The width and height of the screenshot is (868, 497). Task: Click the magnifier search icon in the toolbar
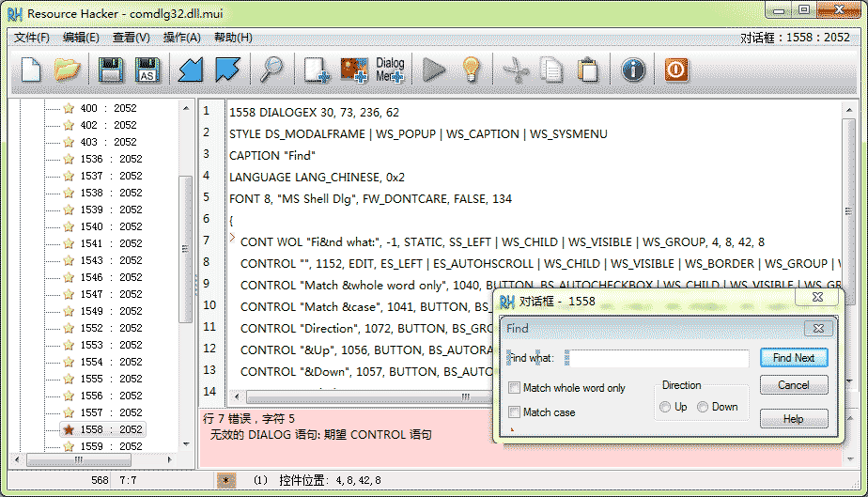[x=271, y=70]
